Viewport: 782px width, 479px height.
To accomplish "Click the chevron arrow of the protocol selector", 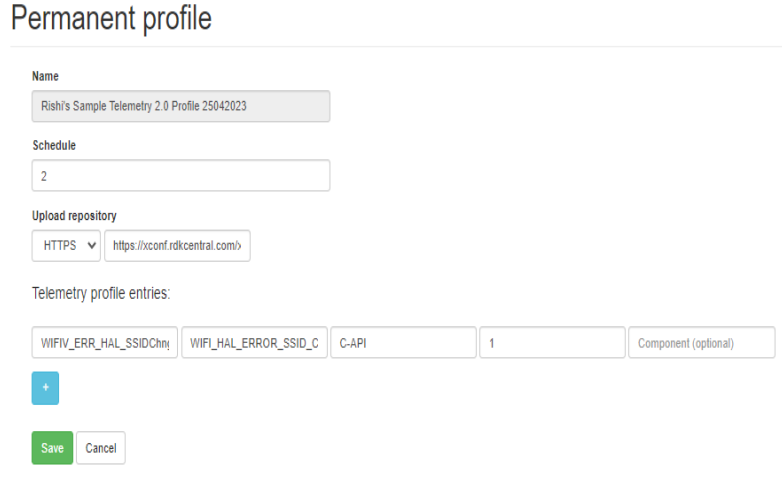I will (x=92, y=245).
